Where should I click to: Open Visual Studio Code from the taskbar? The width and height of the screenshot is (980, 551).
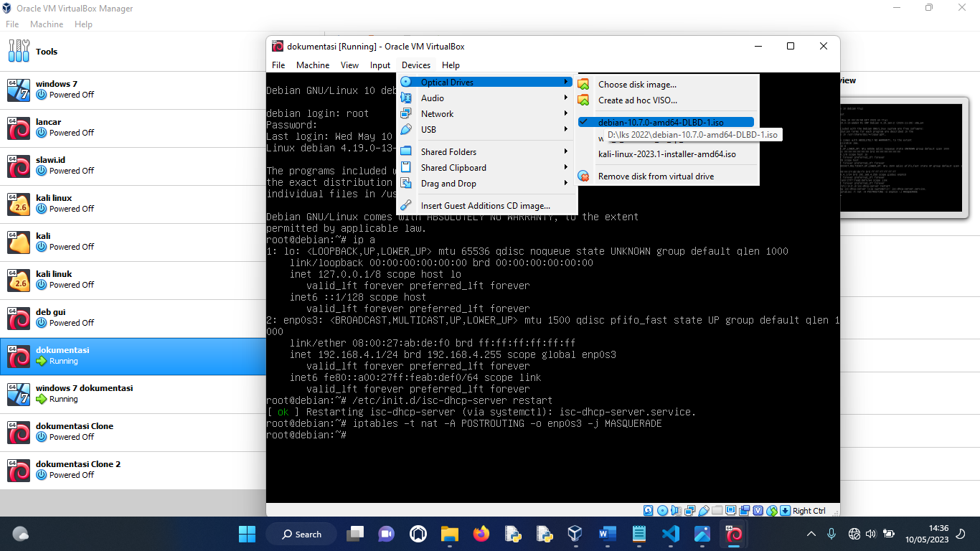point(671,534)
